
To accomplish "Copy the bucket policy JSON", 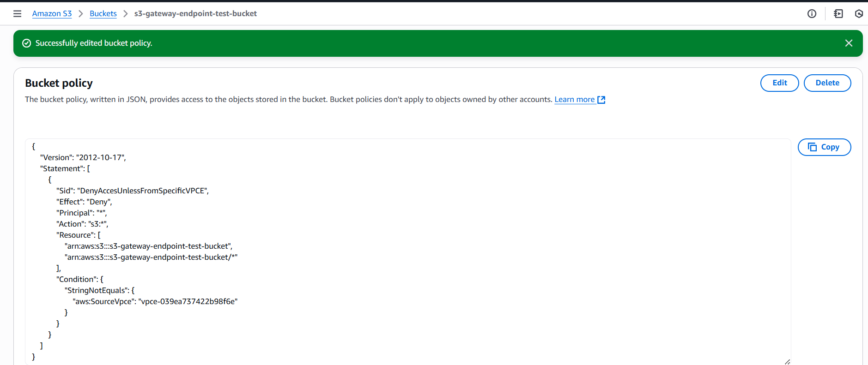I will pos(824,147).
